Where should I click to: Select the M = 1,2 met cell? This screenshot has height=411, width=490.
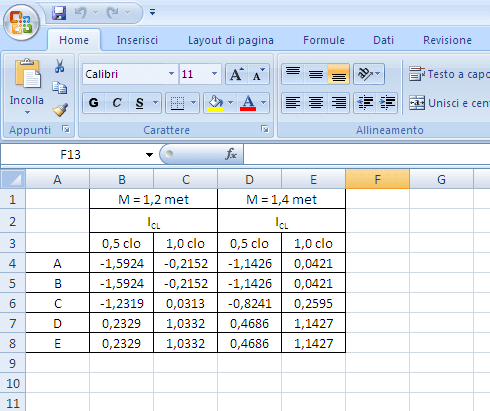point(153,199)
